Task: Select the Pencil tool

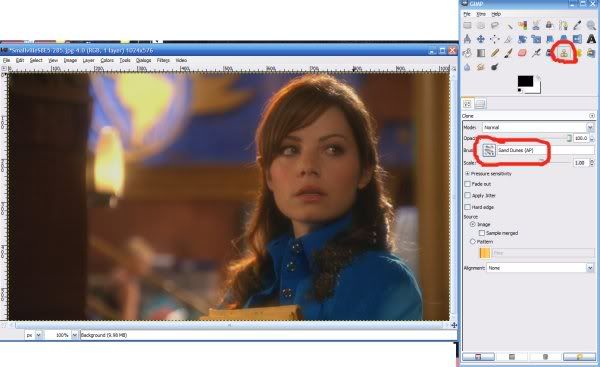Action: click(495, 53)
